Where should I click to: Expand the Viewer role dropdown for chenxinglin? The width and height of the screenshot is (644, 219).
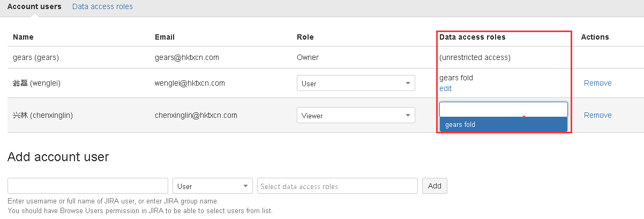pyautogui.click(x=356, y=115)
